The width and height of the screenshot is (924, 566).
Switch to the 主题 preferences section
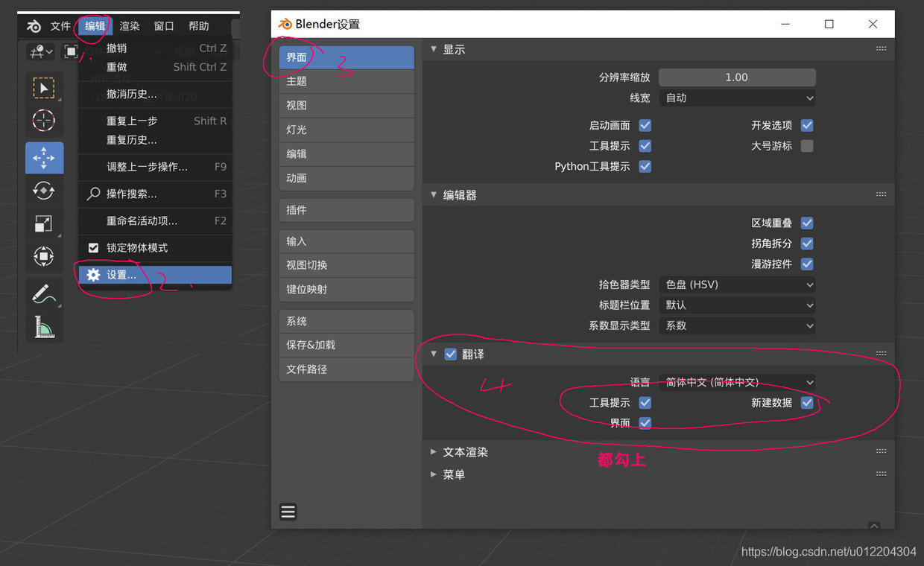(346, 81)
